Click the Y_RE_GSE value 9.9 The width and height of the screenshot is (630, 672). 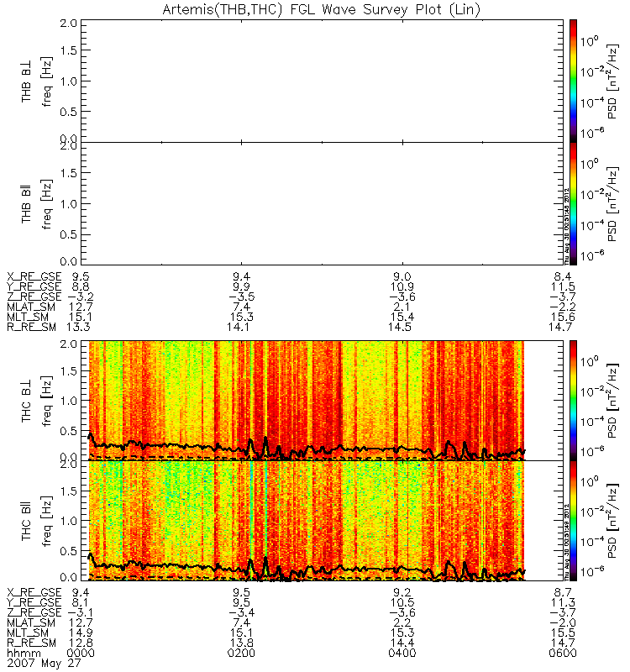pos(241,286)
